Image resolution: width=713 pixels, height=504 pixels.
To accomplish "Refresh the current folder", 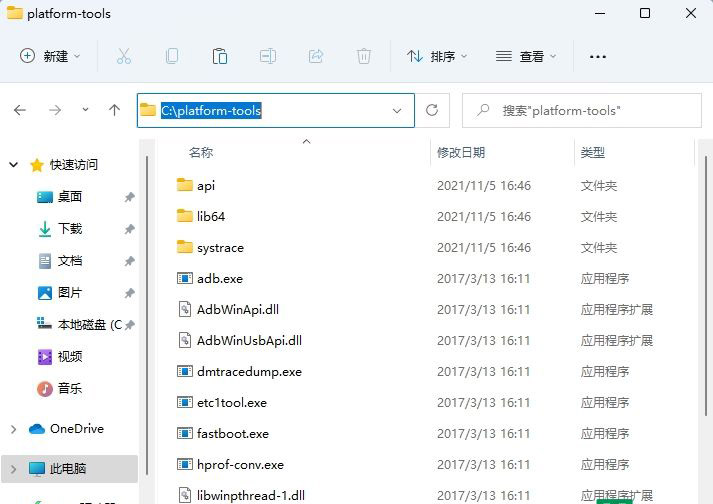I will [x=432, y=110].
